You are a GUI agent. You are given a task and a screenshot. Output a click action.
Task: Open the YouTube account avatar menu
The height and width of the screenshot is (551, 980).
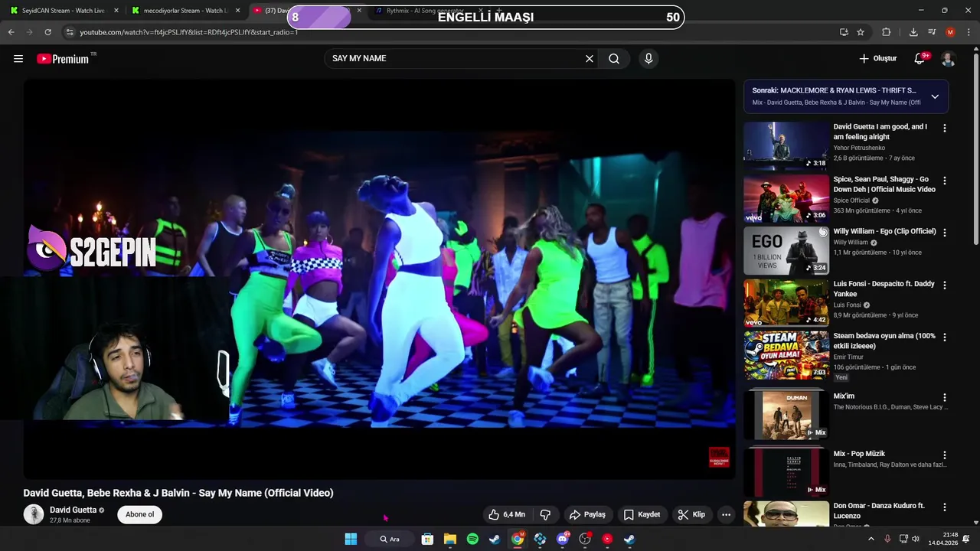point(948,58)
